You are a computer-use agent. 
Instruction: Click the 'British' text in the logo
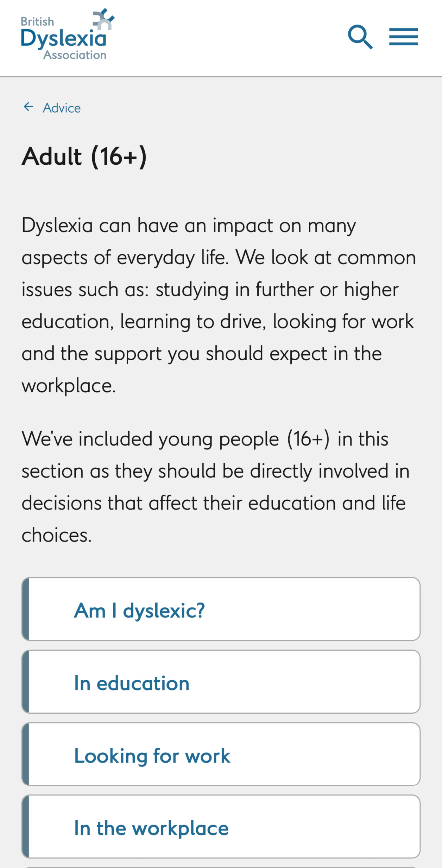(x=37, y=22)
